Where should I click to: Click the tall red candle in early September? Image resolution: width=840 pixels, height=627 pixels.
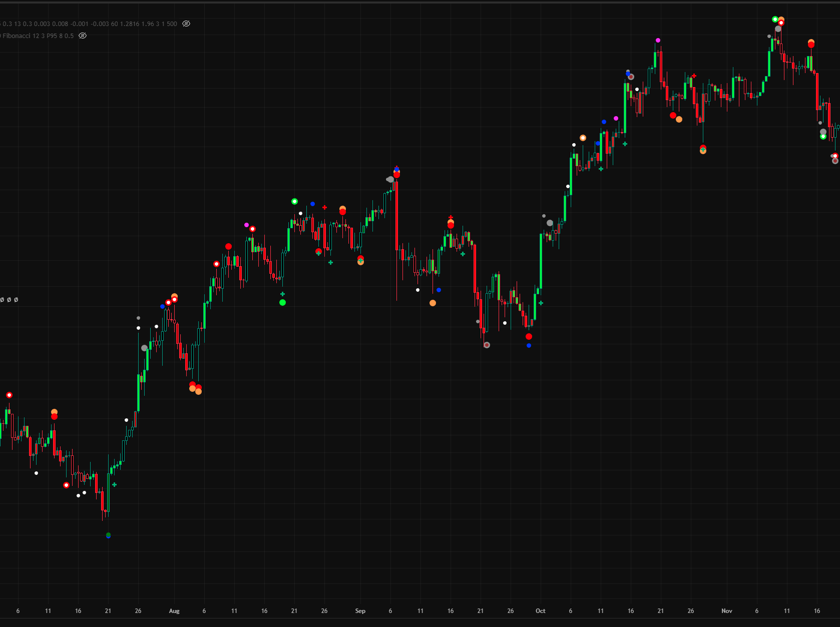[396, 215]
